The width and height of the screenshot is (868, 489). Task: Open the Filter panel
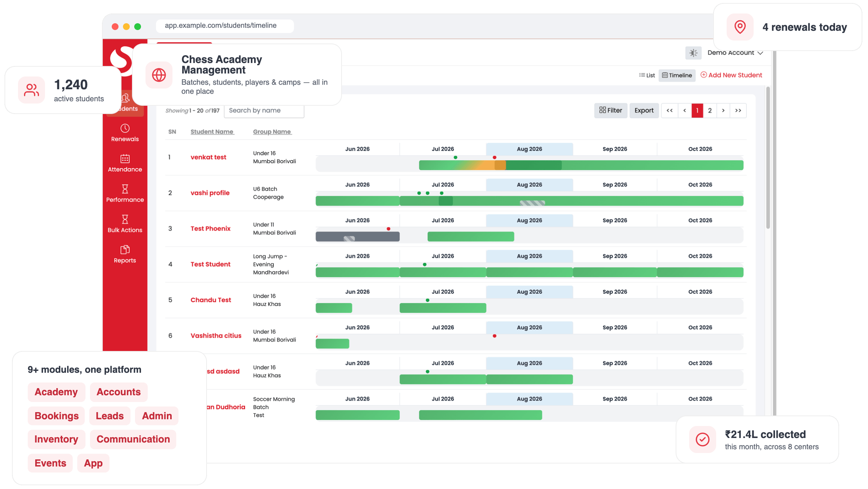[x=610, y=111]
